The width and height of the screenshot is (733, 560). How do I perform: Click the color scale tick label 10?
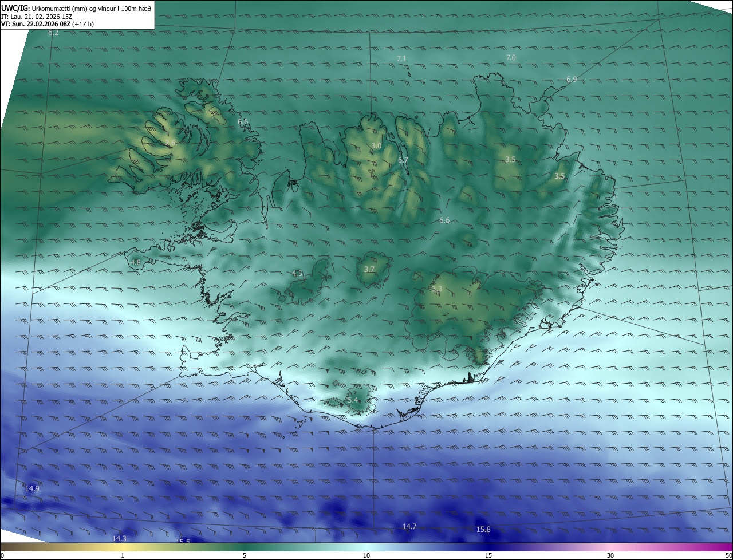366,555
